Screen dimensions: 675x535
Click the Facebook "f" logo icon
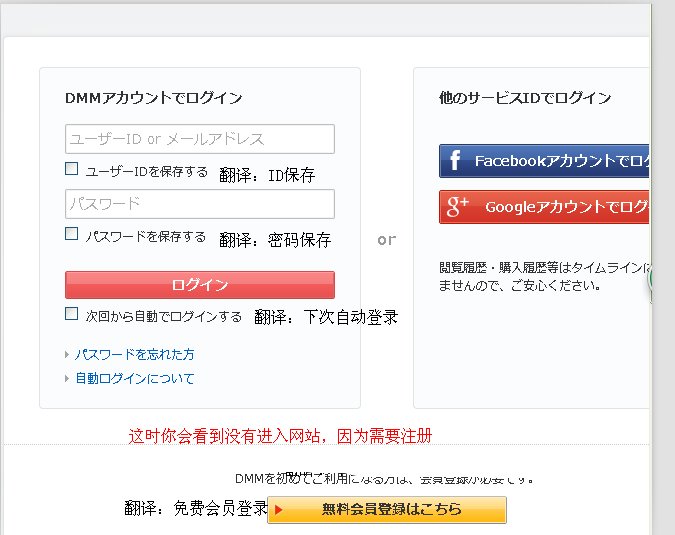(455, 161)
